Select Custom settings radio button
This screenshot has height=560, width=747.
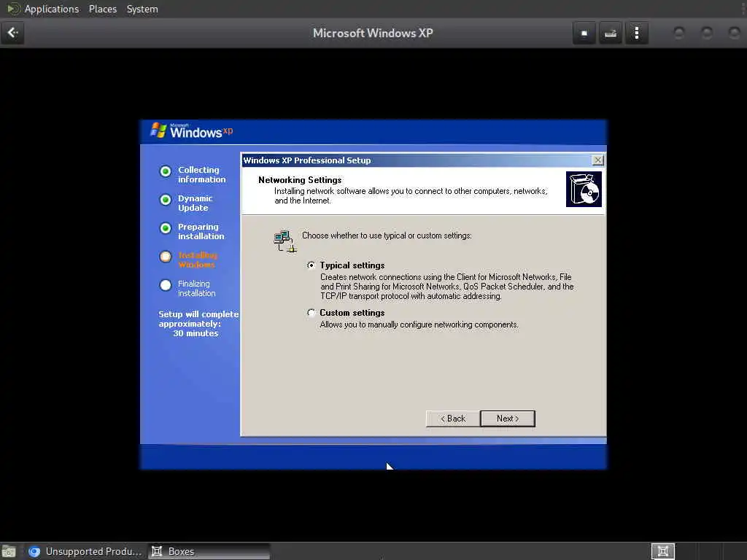click(311, 313)
